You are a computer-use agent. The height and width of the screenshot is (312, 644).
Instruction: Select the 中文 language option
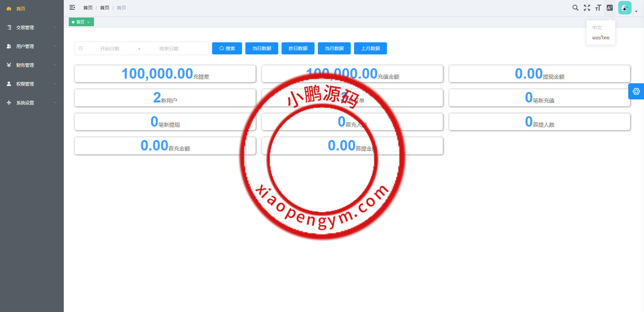click(597, 28)
